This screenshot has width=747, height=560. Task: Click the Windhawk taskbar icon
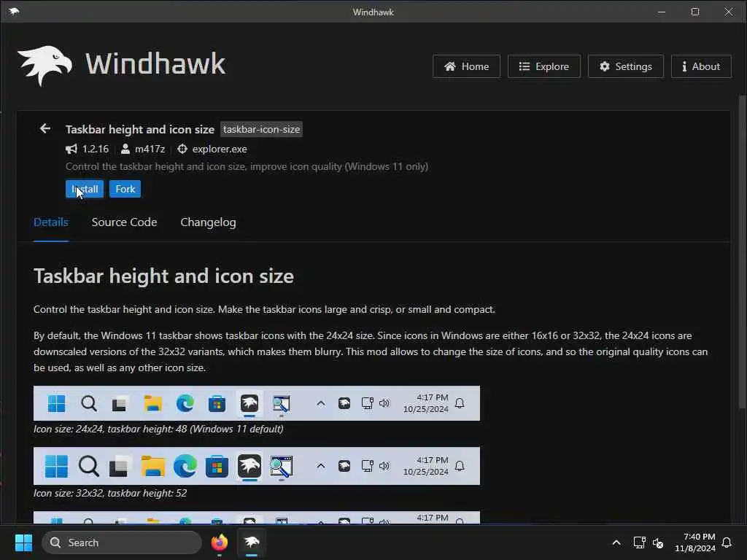(x=252, y=542)
